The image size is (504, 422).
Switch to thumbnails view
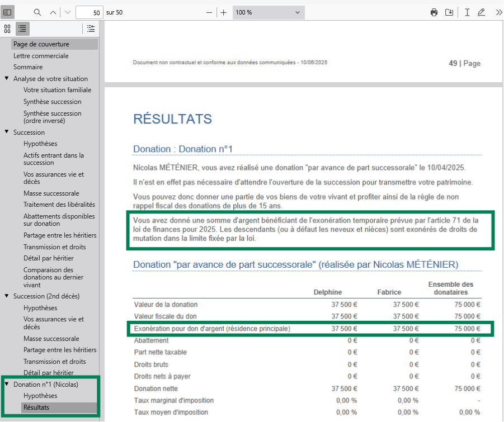8,29
